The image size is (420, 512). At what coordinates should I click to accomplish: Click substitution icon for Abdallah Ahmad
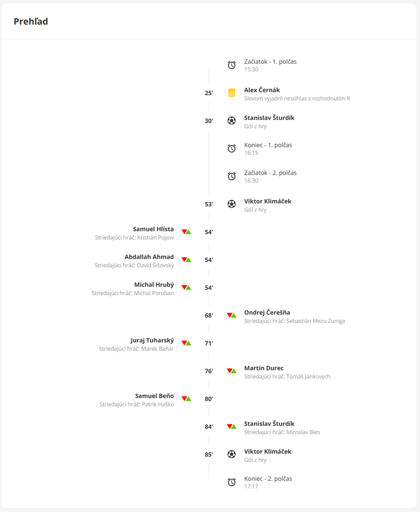click(186, 259)
